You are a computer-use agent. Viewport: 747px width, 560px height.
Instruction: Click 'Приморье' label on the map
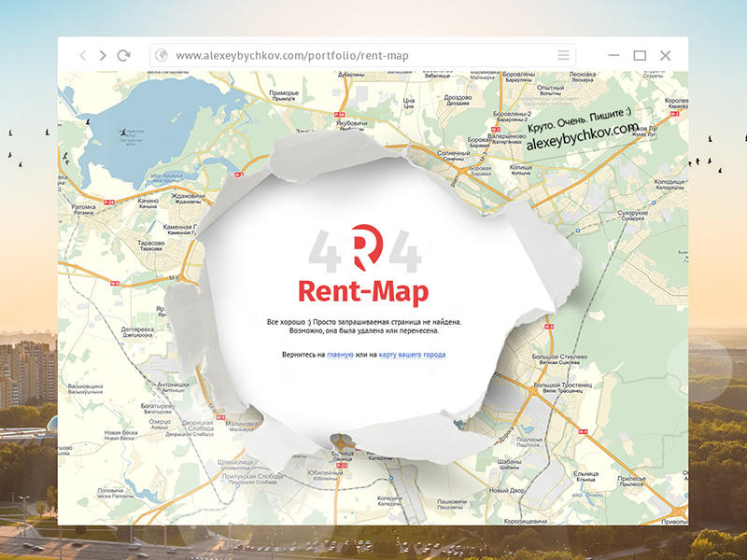coord(284,92)
